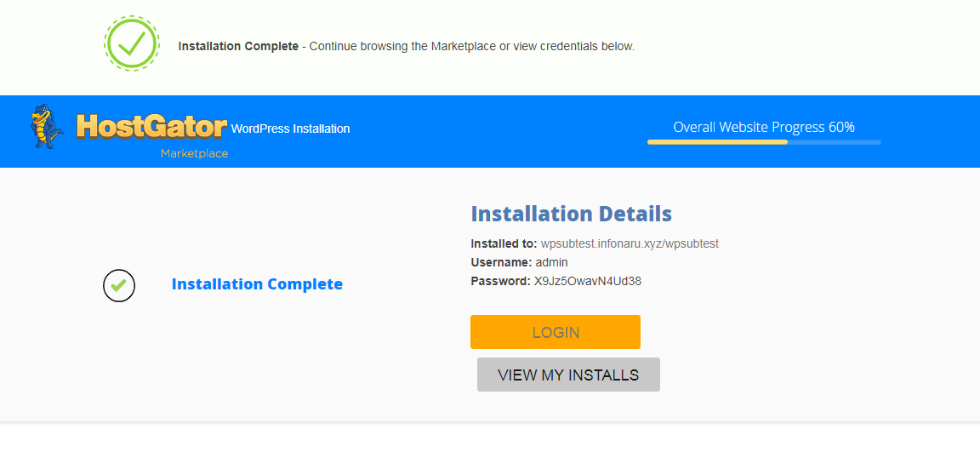The width and height of the screenshot is (980, 452).
Task: Open the HostGator logo
Action: coord(151,126)
